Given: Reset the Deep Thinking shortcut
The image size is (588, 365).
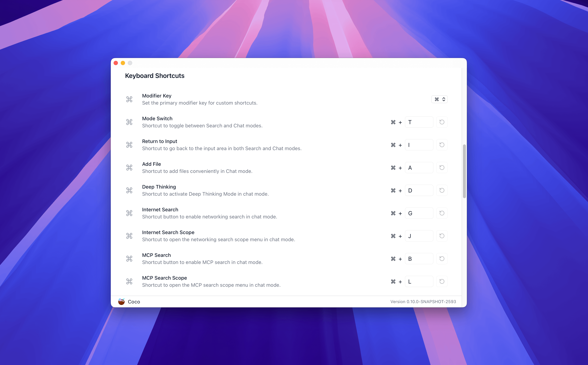Looking at the screenshot, I should click(442, 191).
